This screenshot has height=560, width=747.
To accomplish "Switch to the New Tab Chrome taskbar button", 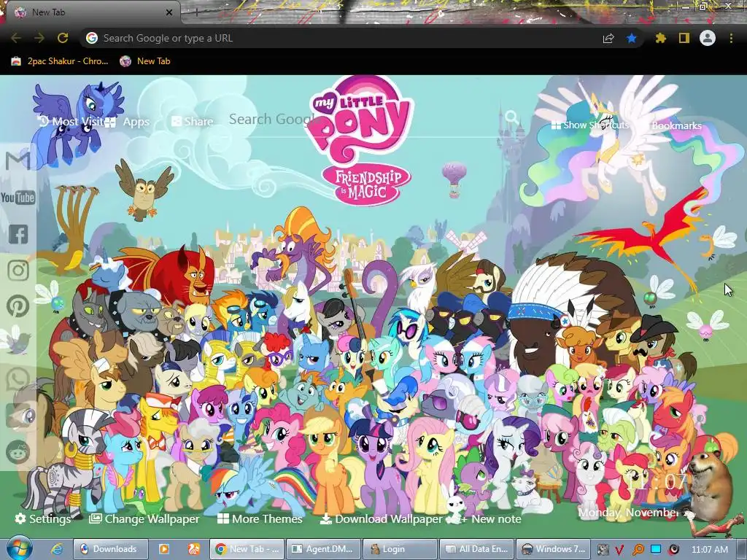I will (x=247, y=549).
